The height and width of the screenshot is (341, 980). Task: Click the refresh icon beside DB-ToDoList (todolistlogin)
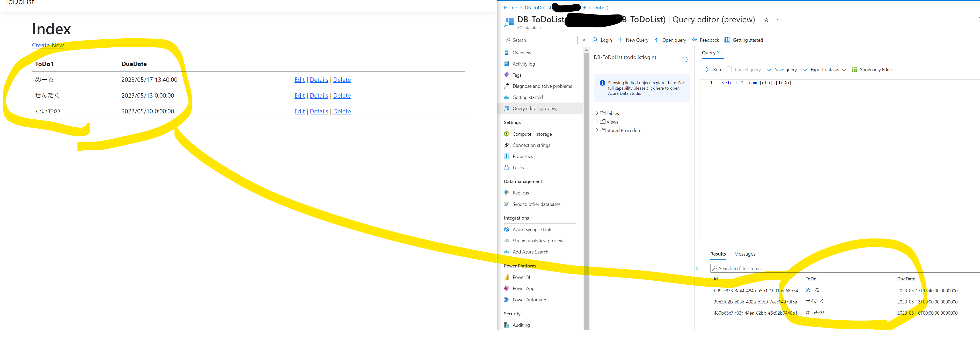tap(684, 59)
